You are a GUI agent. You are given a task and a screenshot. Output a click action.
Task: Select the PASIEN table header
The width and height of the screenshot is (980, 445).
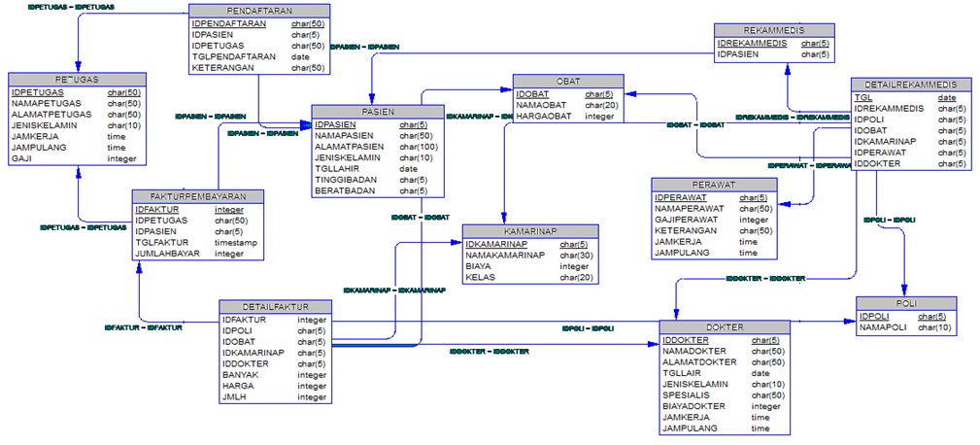tap(378, 112)
